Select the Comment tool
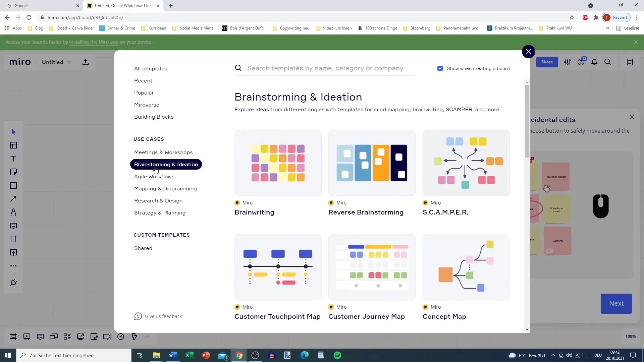 pyautogui.click(x=13, y=226)
